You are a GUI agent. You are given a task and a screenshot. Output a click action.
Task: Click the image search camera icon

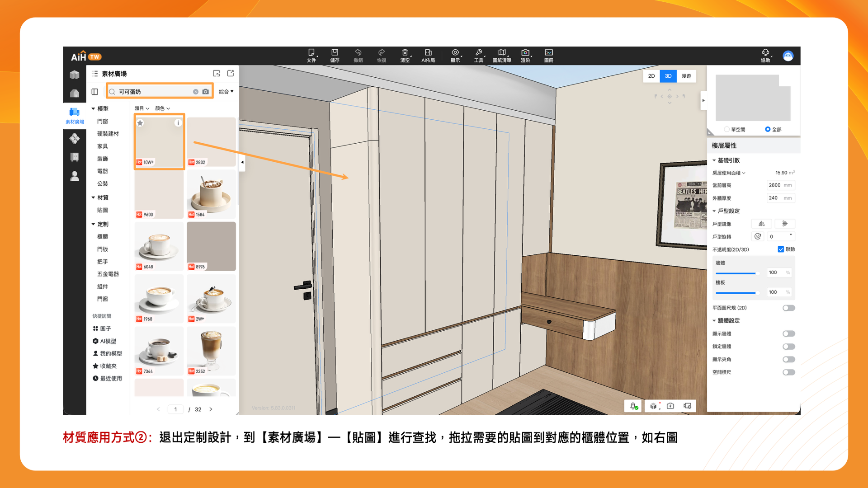(x=206, y=92)
